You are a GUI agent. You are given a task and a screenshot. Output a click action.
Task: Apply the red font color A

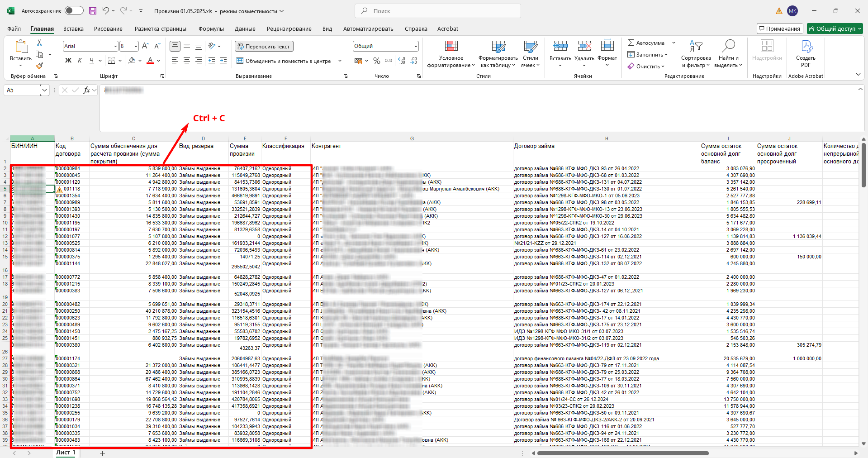pyautogui.click(x=150, y=61)
